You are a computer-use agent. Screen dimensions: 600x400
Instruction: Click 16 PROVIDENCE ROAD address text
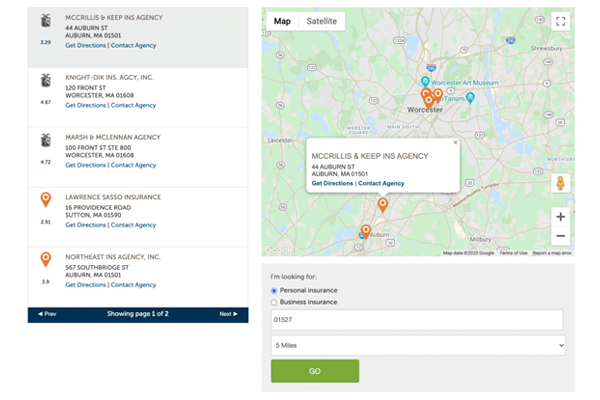(x=98, y=207)
